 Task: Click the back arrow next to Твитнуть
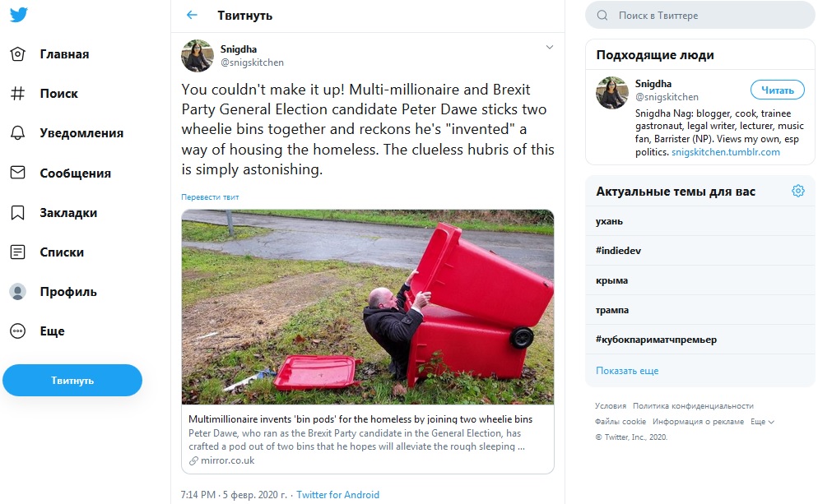[192, 15]
